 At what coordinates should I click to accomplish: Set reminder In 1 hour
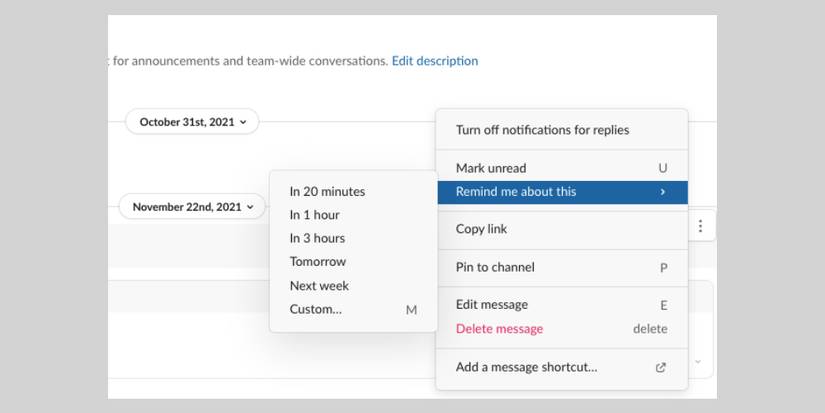click(353, 215)
